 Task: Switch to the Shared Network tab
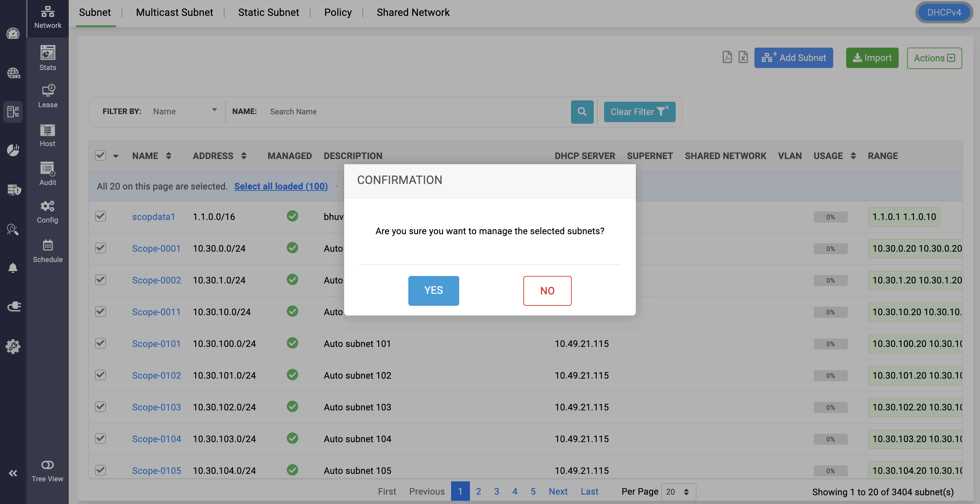(413, 12)
